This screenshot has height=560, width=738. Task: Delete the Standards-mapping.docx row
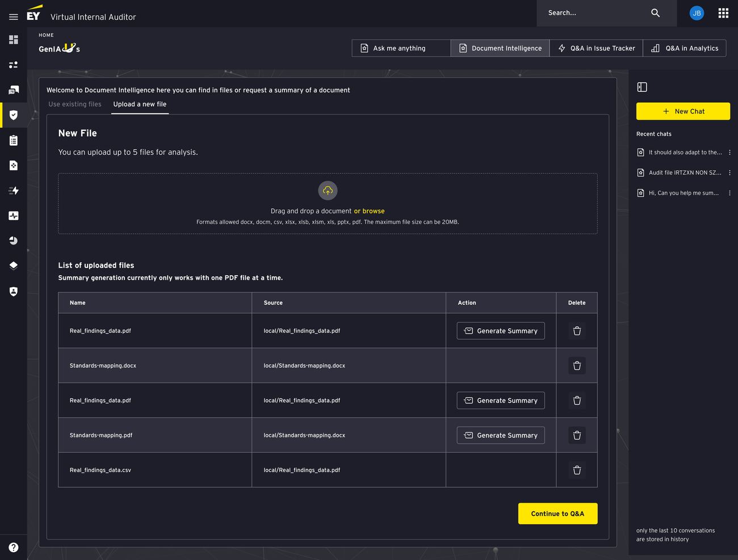577,365
